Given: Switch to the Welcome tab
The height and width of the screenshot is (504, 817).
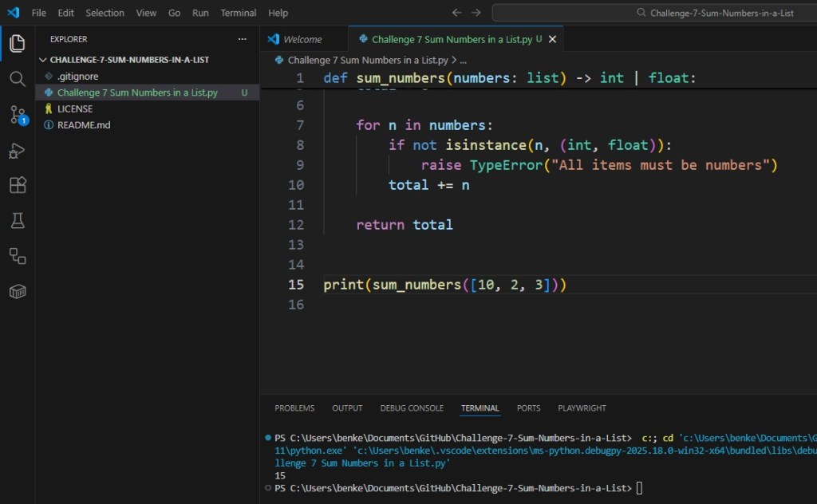Looking at the screenshot, I should point(303,38).
